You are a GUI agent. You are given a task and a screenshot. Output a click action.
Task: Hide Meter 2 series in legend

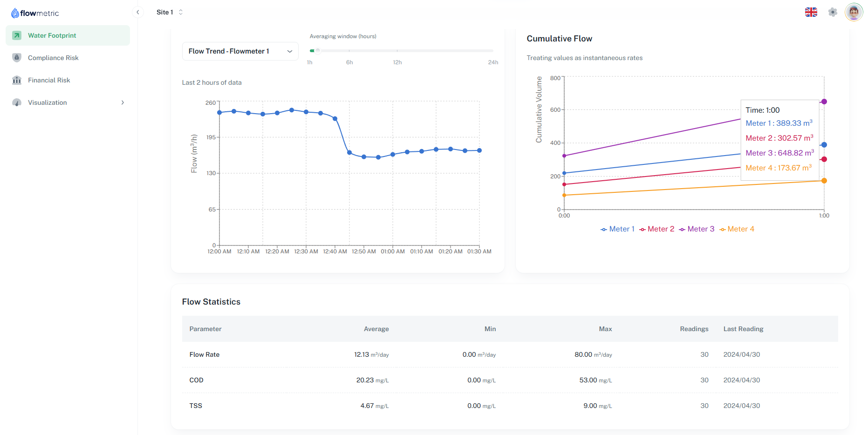pyautogui.click(x=656, y=229)
